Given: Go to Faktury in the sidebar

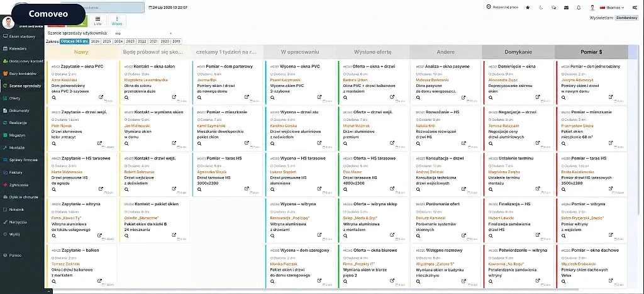Looking at the screenshot, I should pyautogui.click(x=16, y=172).
